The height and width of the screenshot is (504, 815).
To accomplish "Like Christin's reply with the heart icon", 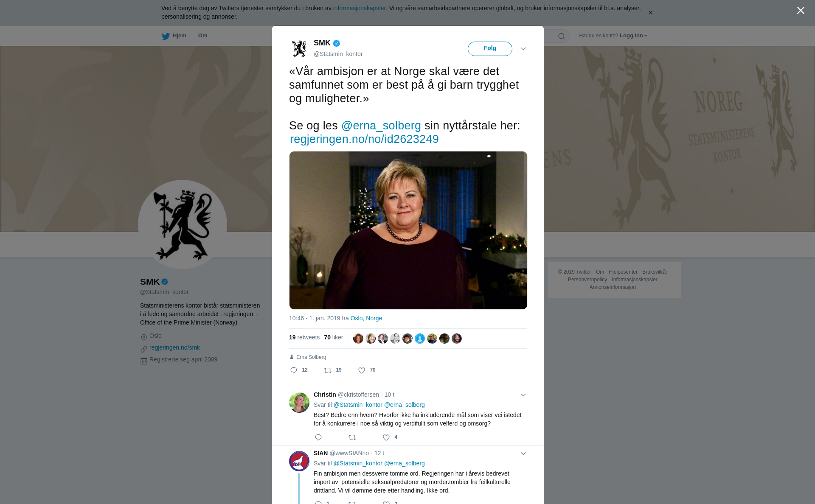I will (x=386, y=437).
